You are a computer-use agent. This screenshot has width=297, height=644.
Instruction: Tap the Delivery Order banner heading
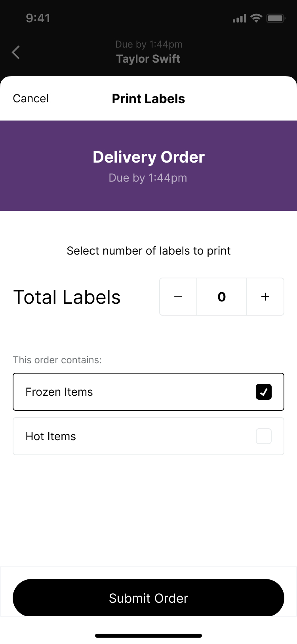pos(148,157)
